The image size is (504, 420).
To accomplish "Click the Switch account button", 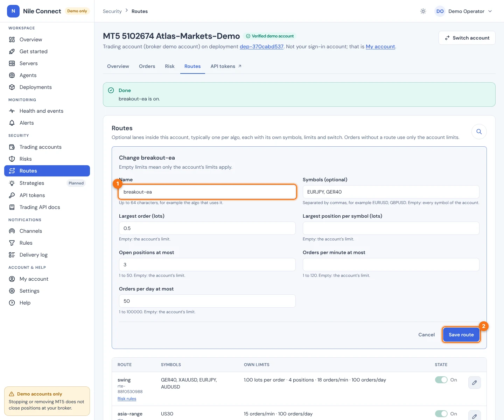I will coord(467,38).
